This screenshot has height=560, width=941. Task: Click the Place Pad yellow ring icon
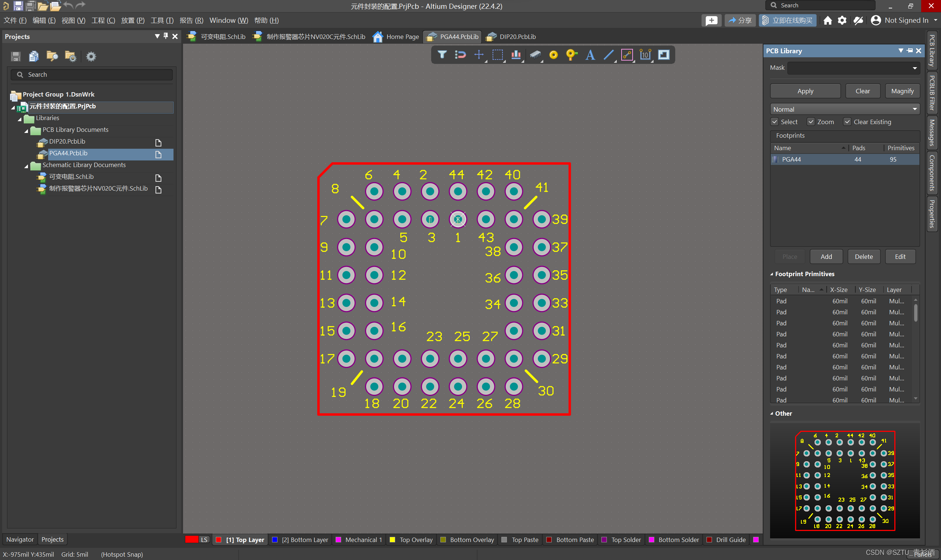[x=553, y=55]
